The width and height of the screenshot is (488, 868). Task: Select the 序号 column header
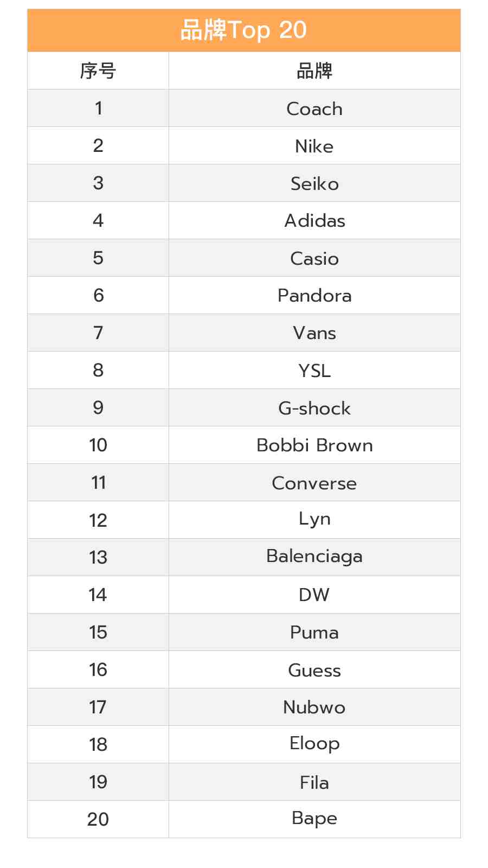(98, 71)
